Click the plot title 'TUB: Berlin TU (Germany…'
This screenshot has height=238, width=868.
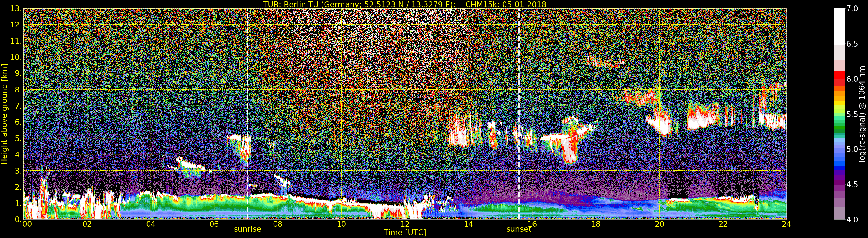(x=405, y=4)
